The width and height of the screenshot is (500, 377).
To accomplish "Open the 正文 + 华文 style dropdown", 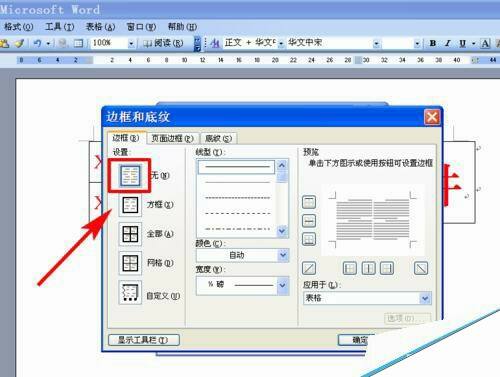I will (x=281, y=43).
